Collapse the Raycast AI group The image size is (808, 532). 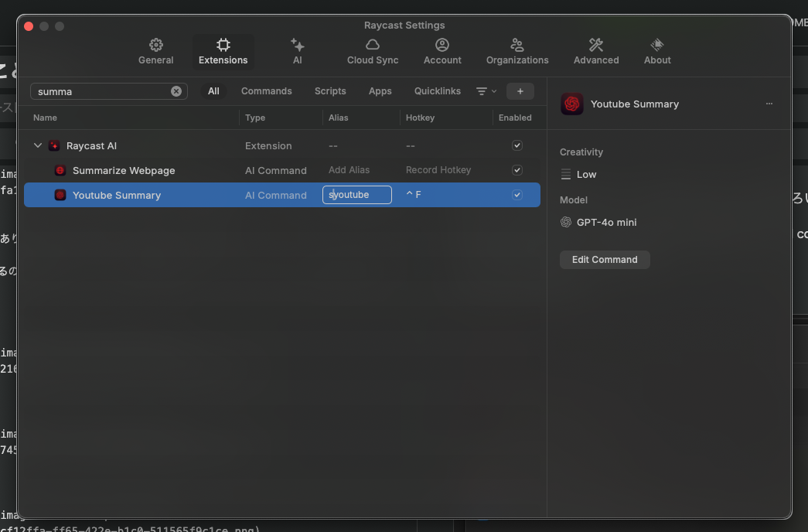(38, 145)
